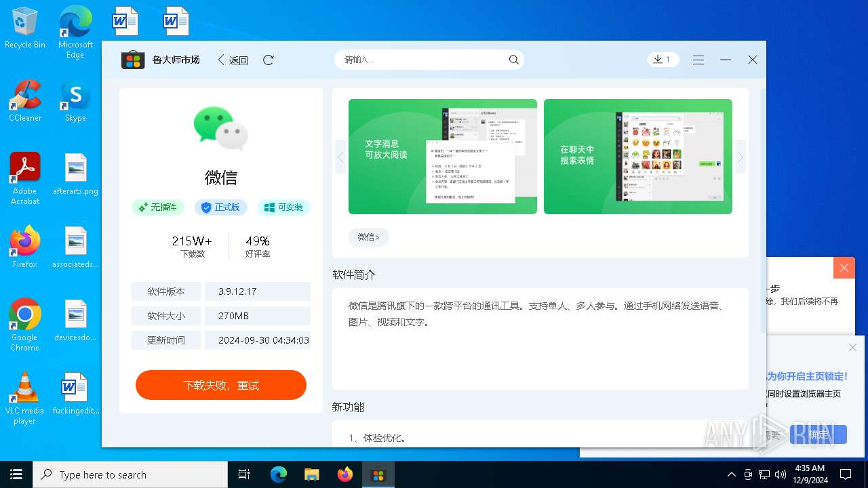Click the 软件简介 heading
The image size is (868, 488).
354,274
